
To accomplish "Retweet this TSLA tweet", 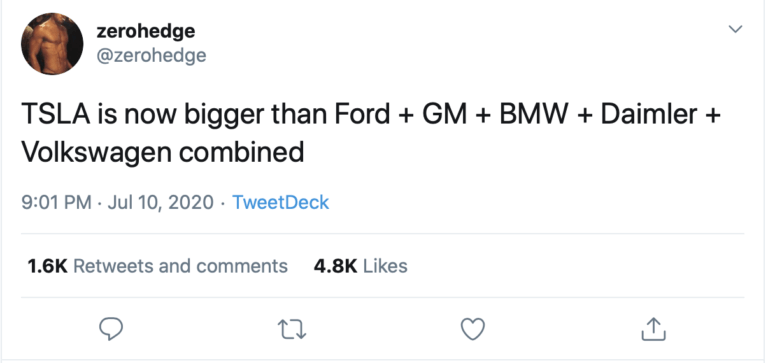I will pos(292,329).
